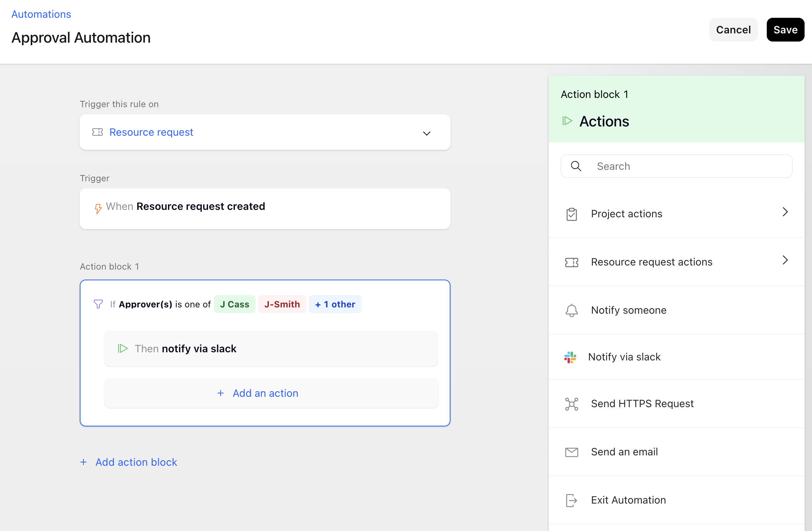
Task: Click the Send HTTPS Request network icon
Action: pos(571,404)
